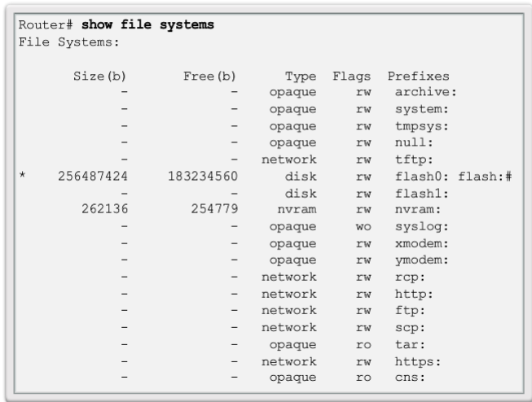Click the Size(b) column header
Viewport: 532px width, 402px height.
(99, 77)
